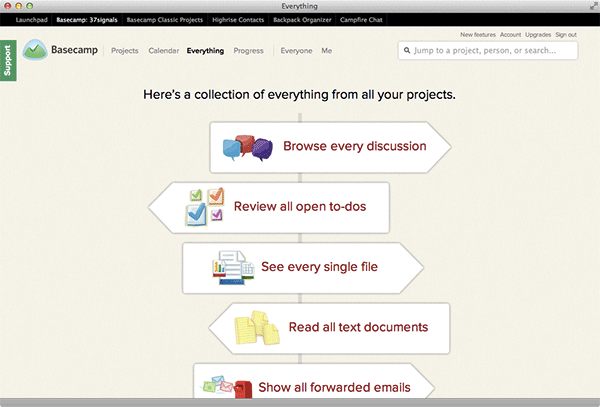The height and width of the screenshot is (407, 600).
Task: Click the New features link
Action: pos(478,34)
